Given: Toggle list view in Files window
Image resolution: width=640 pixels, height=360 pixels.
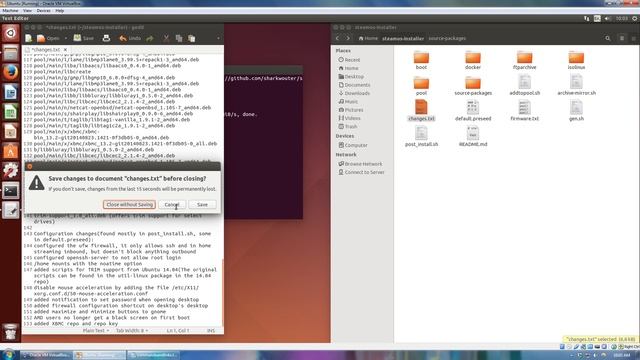Looking at the screenshot, I should pos(622,38).
